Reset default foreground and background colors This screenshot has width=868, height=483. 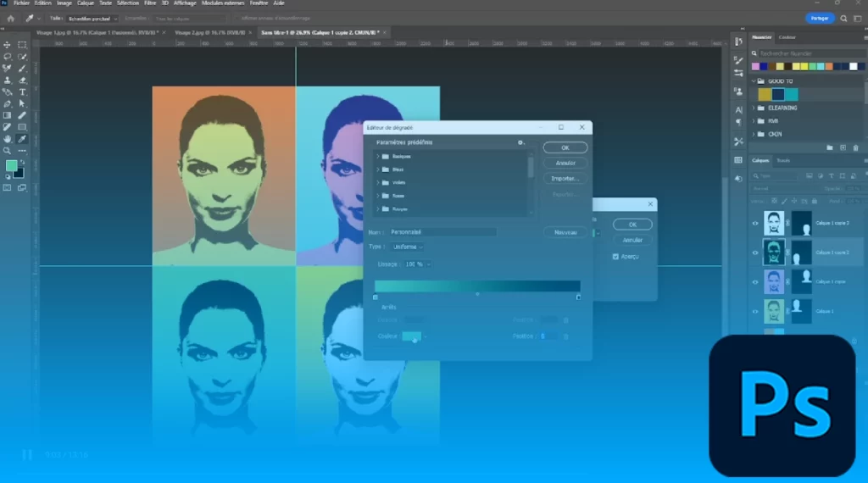click(x=7, y=177)
